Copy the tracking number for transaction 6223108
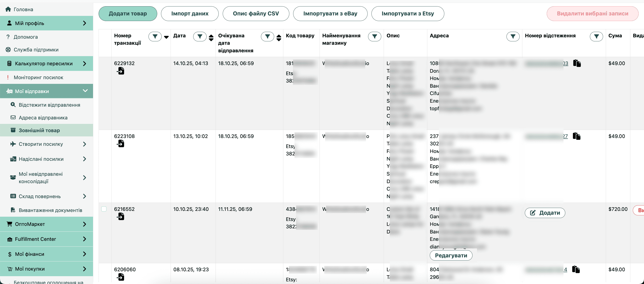 click(x=576, y=136)
